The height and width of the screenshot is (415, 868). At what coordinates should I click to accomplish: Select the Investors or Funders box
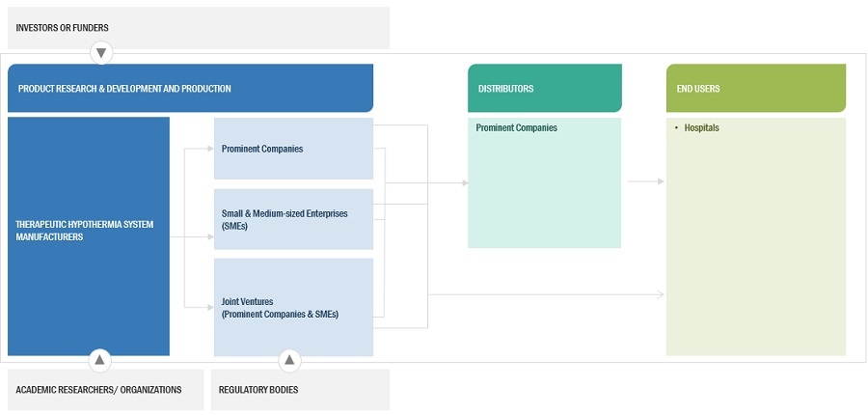[198, 28]
